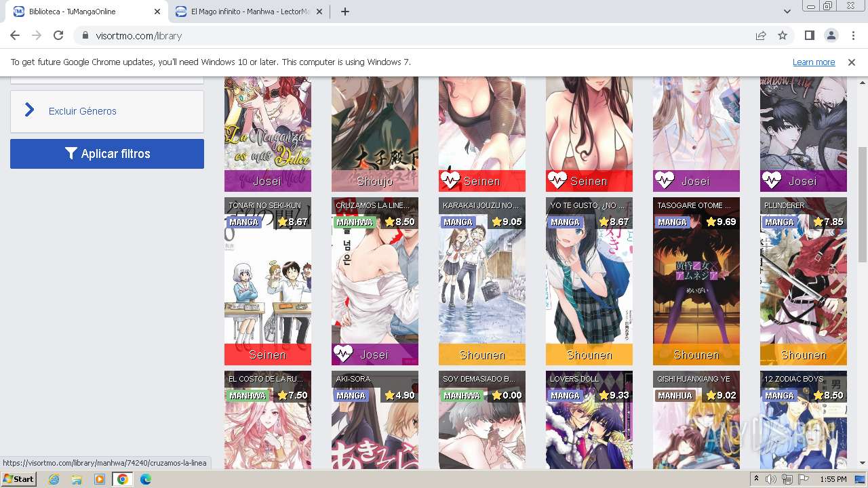Click the filter funnel icon on Aplicar filtros
The image size is (868, 488).
[x=71, y=154]
